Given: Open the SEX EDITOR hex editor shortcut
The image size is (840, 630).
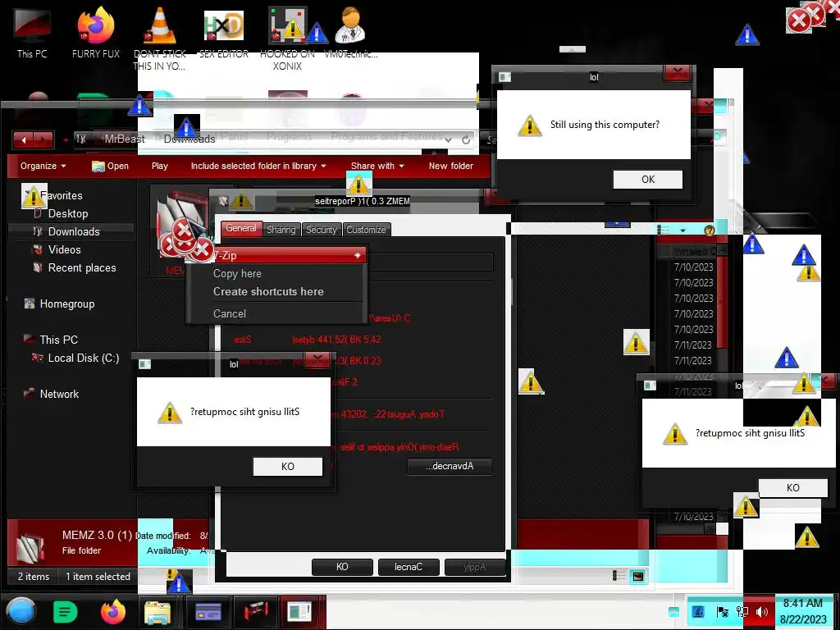Looking at the screenshot, I should pos(223,32).
